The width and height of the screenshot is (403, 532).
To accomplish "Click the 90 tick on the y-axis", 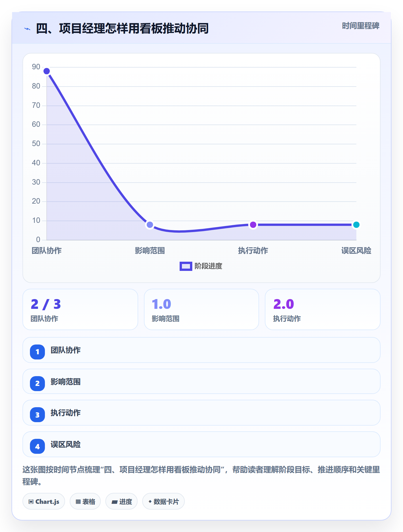I will (x=36, y=67).
